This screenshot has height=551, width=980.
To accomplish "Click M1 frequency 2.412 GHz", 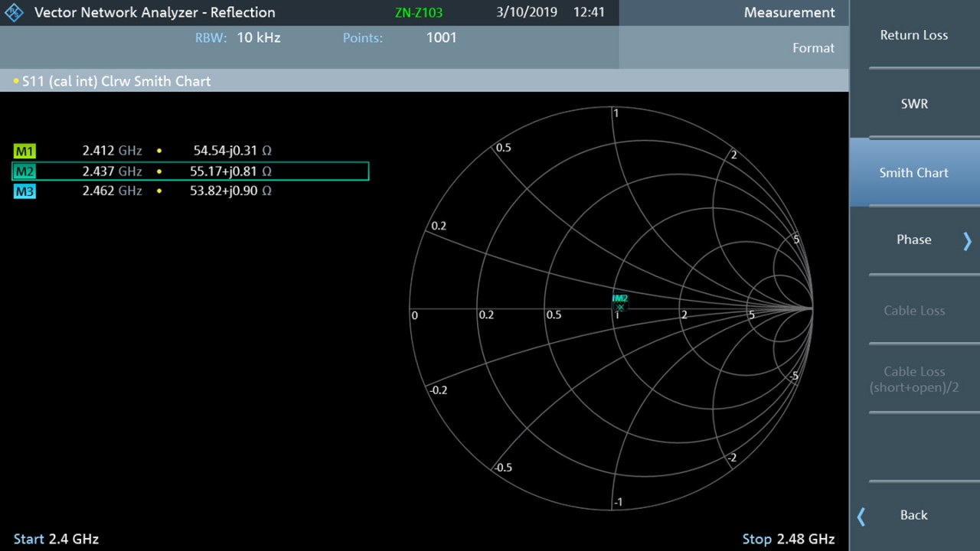I will 112,152.
